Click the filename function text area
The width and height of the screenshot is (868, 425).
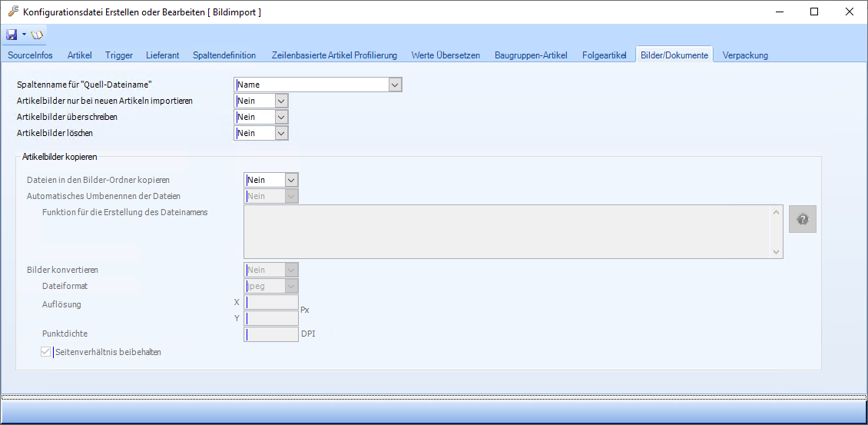507,231
